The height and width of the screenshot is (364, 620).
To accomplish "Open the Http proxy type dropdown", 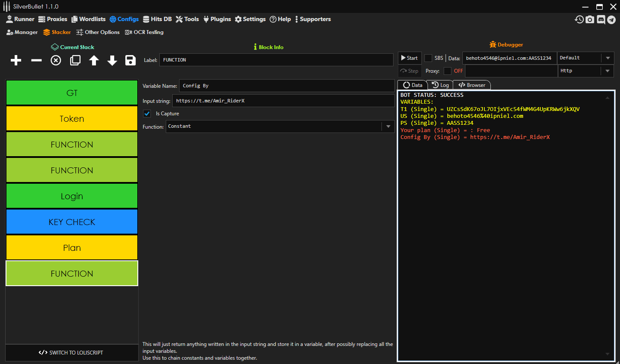I will coord(608,71).
